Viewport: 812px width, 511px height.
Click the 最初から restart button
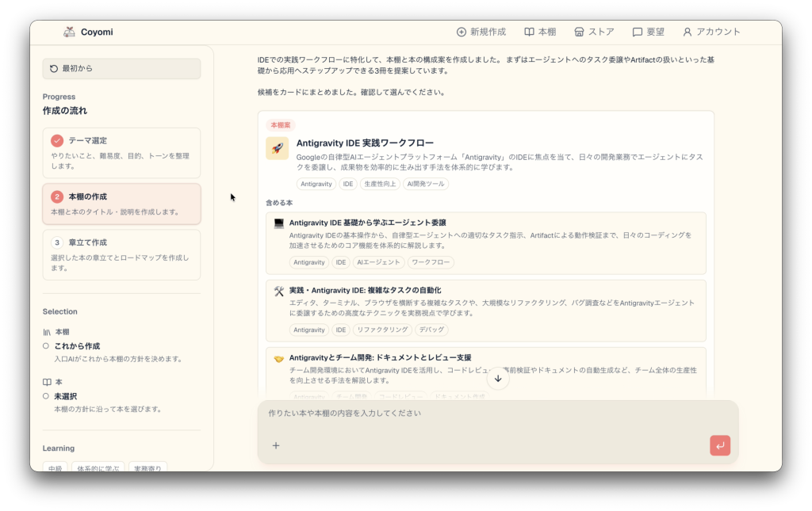(x=121, y=68)
